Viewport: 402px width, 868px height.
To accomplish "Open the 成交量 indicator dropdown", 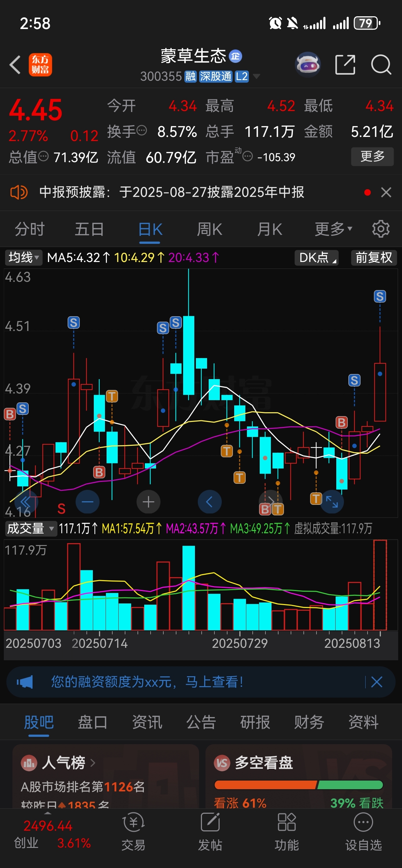I will pos(30,528).
